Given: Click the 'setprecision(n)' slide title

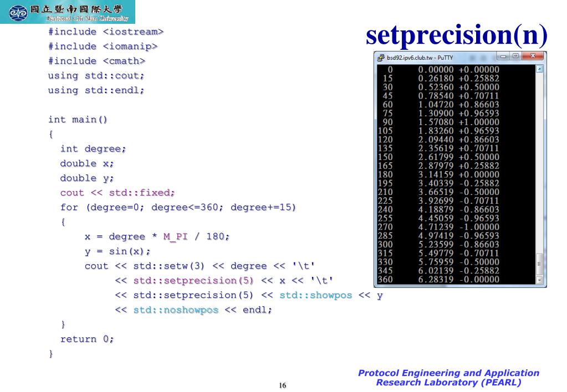Looking at the screenshot, I should coord(457,35).
